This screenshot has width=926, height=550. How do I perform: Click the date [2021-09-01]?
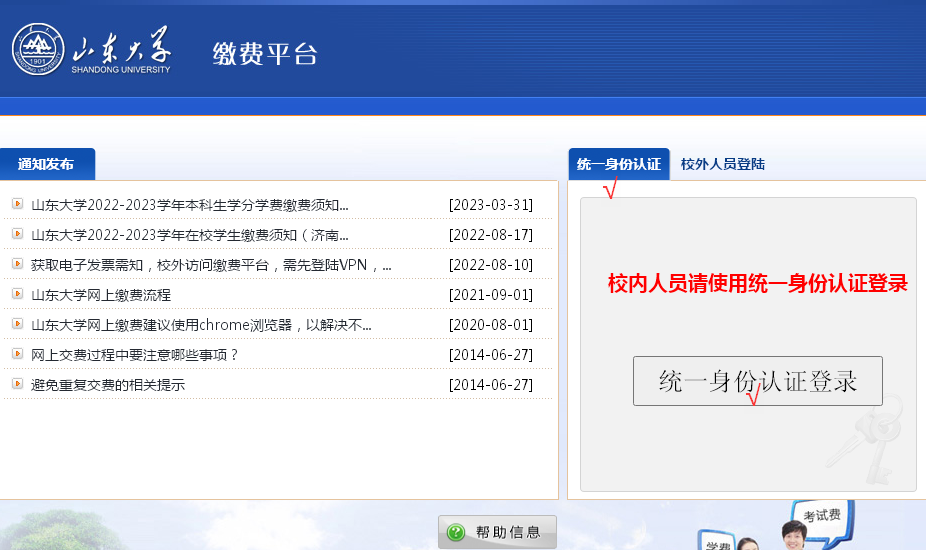491,295
